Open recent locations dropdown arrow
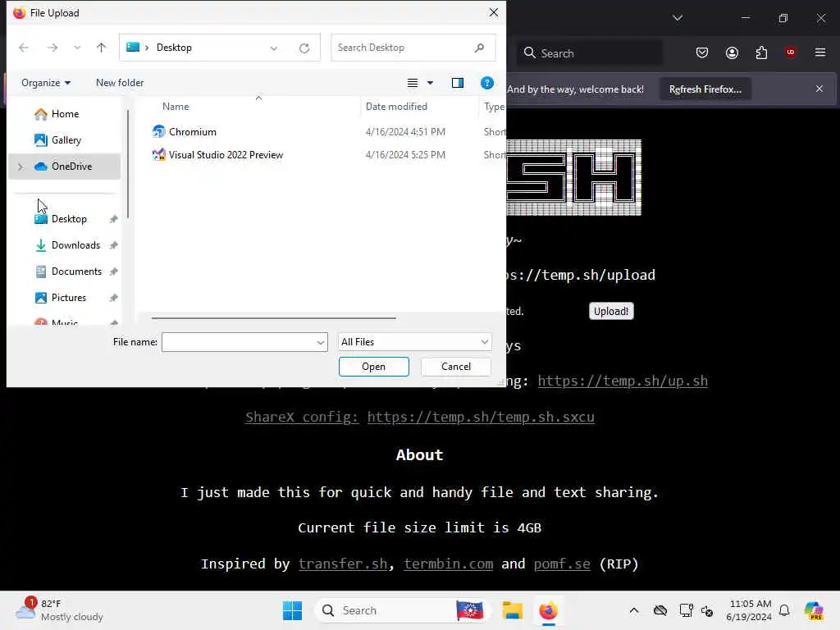Screen dimensions: 840x630 pos(77,48)
